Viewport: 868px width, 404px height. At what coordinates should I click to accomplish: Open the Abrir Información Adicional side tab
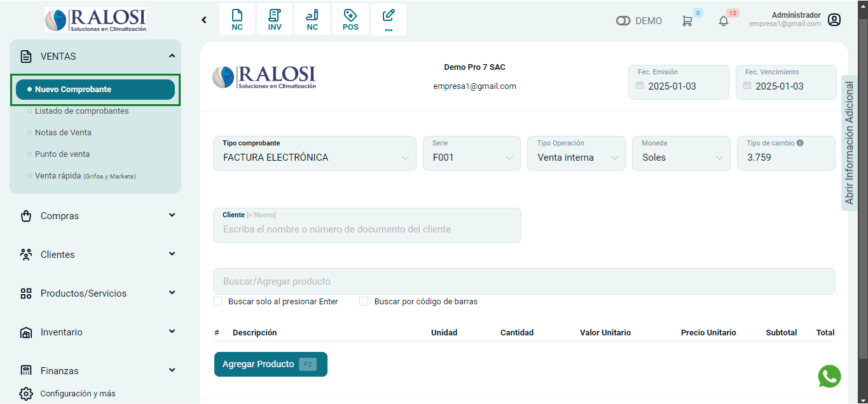[850, 143]
